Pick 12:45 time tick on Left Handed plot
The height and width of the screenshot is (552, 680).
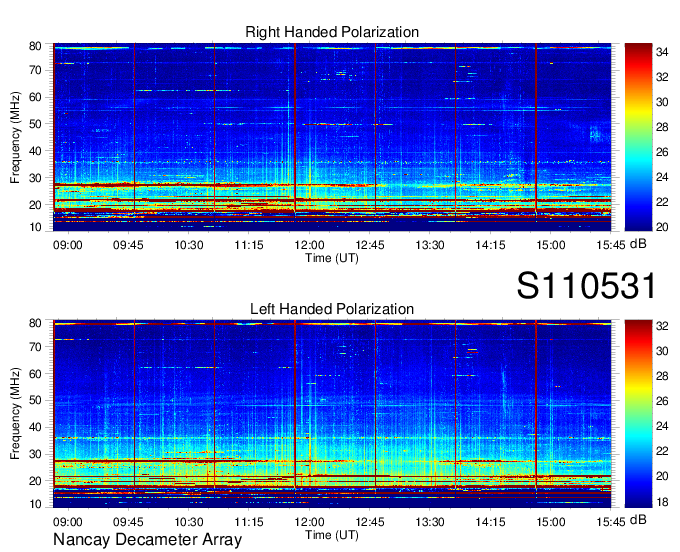coord(369,522)
